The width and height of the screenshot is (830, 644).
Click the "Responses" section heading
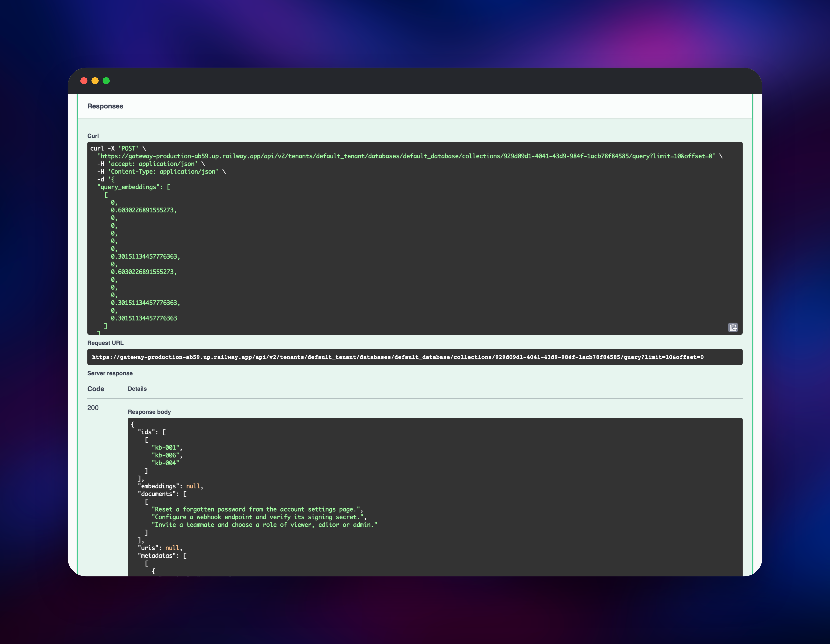click(x=105, y=106)
